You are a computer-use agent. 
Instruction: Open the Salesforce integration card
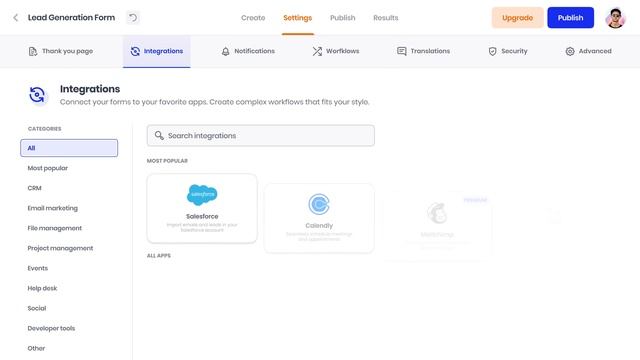(x=202, y=208)
